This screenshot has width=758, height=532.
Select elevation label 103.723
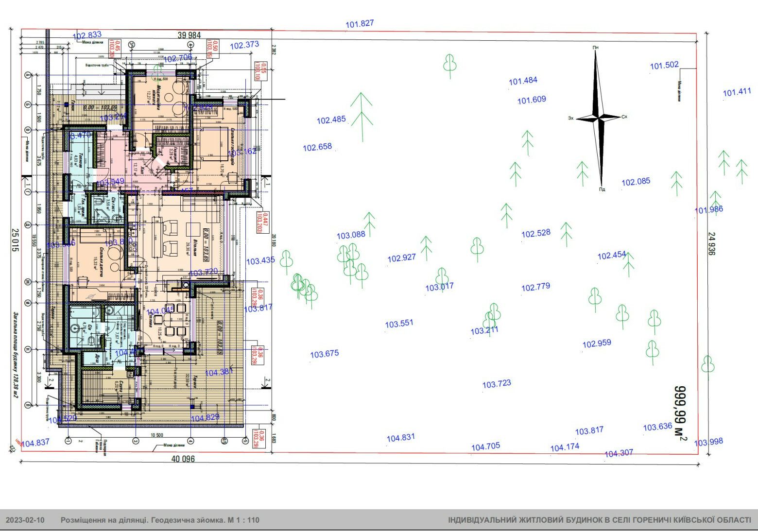coord(497,384)
